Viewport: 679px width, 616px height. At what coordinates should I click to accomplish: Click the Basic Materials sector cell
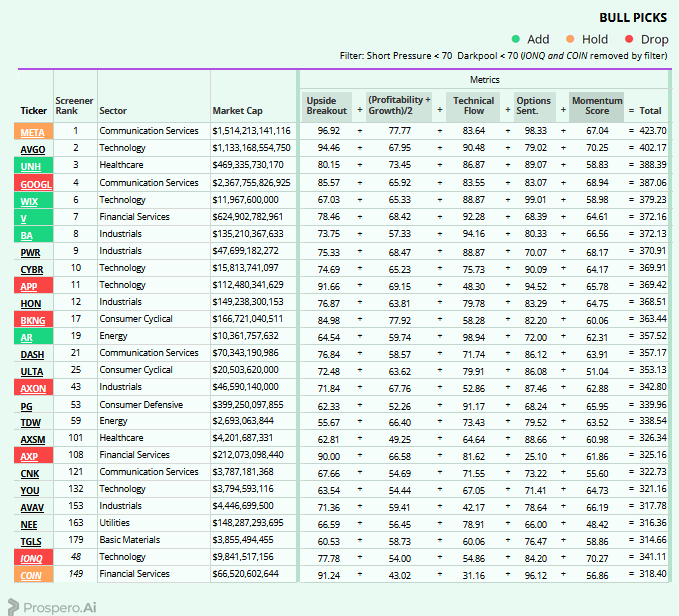point(129,539)
